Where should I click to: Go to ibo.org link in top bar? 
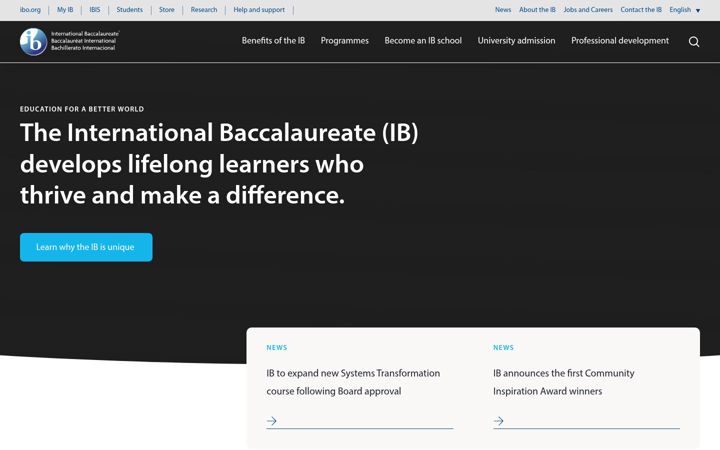[x=30, y=10]
